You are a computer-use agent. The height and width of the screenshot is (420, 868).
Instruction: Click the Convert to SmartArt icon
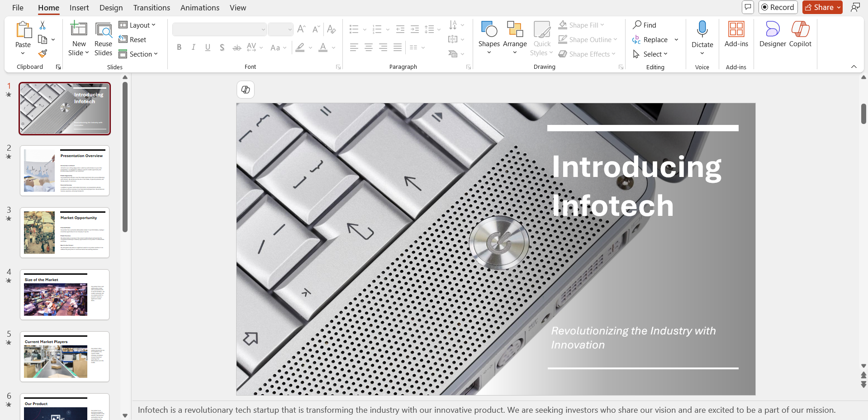[453, 54]
